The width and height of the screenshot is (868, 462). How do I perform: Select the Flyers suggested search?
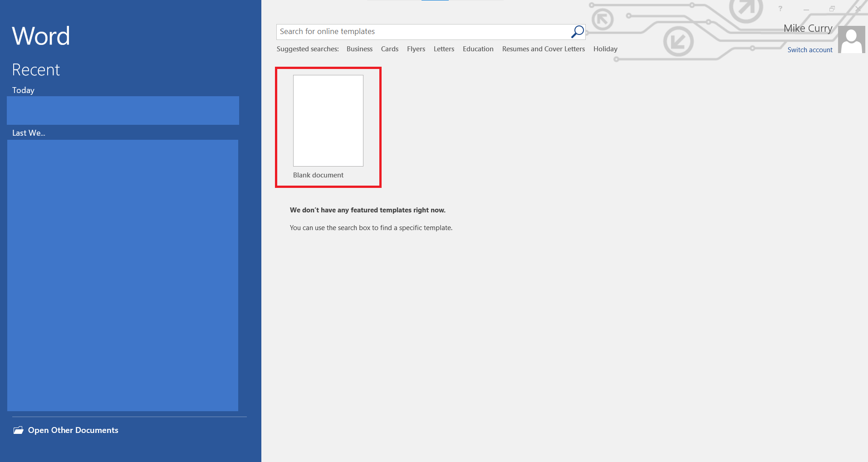coord(416,49)
